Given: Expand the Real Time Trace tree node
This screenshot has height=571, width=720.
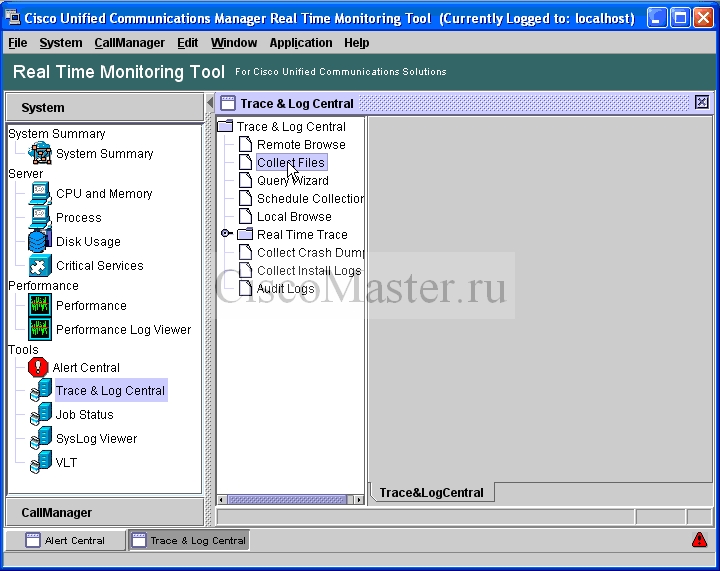Looking at the screenshot, I should coord(225,233).
